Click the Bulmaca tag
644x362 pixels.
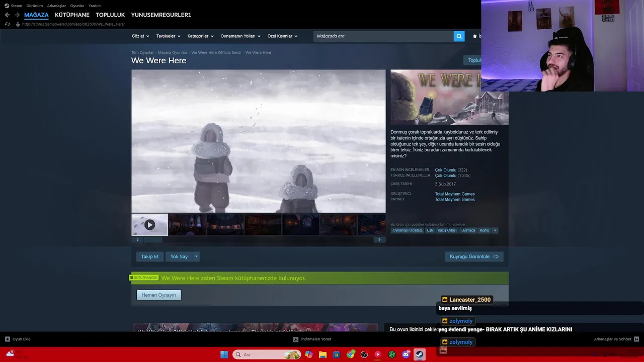click(468, 230)
